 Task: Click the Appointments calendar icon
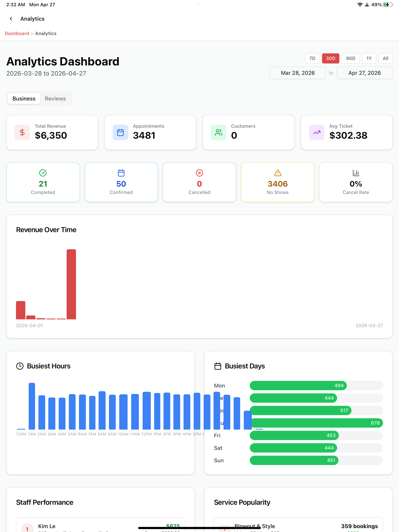tap(120, 132)
